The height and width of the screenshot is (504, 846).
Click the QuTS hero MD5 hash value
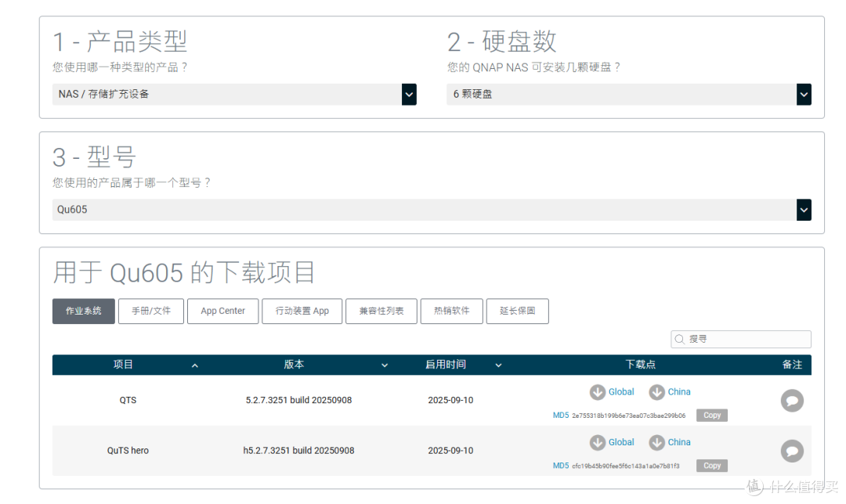coord(626,466)
